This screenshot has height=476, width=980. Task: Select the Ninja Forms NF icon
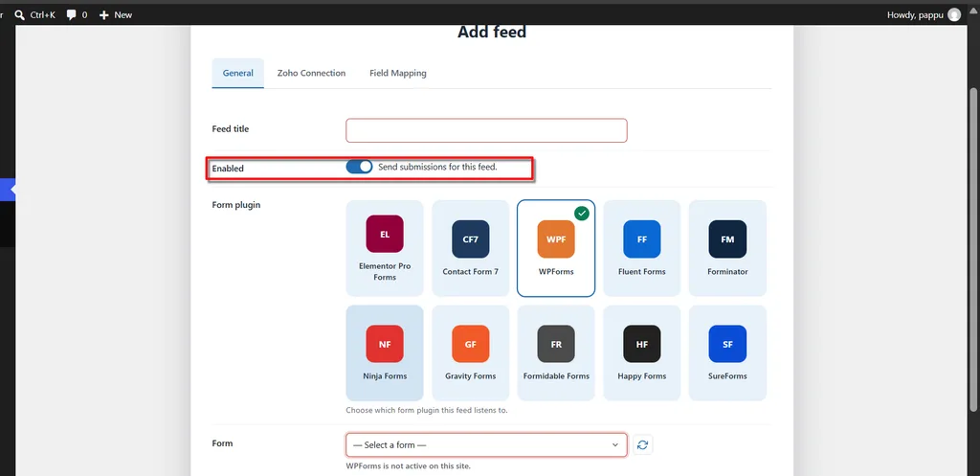point(385,344)
